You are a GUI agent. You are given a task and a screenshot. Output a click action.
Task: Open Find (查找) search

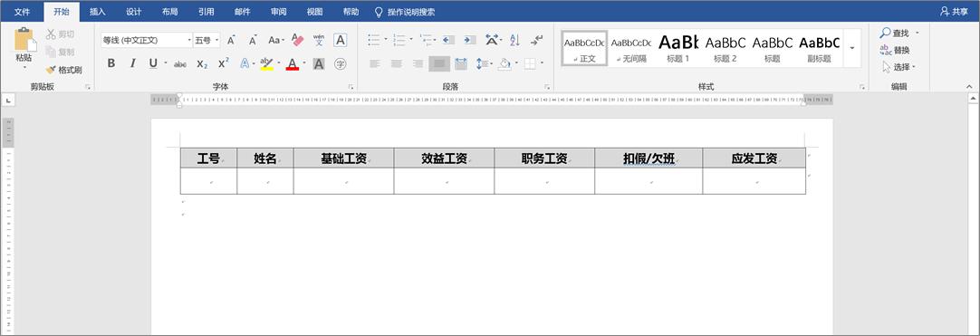point(895,34)
